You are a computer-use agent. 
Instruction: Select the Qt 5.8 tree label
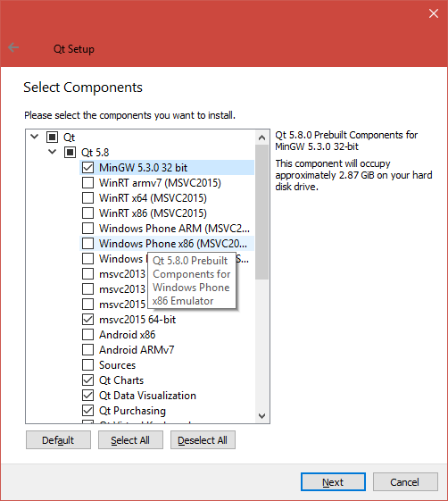tap(95, 153)
